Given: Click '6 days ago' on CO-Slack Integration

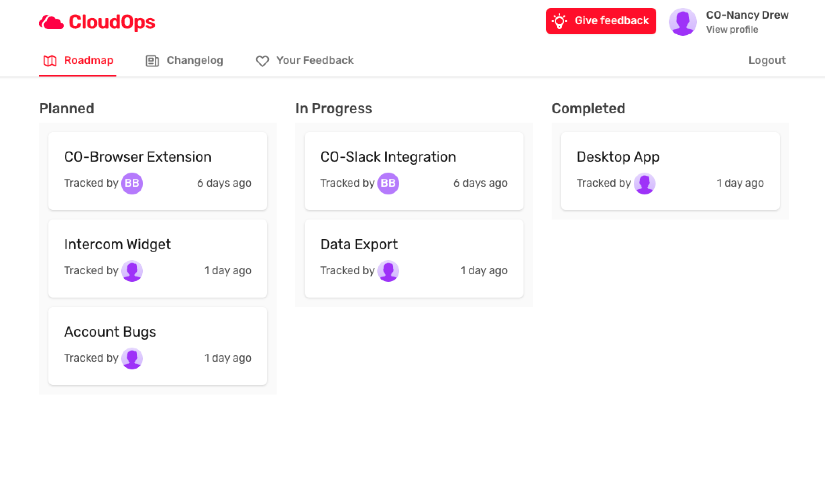Looking at the screenshot, I should coord(480,183).
